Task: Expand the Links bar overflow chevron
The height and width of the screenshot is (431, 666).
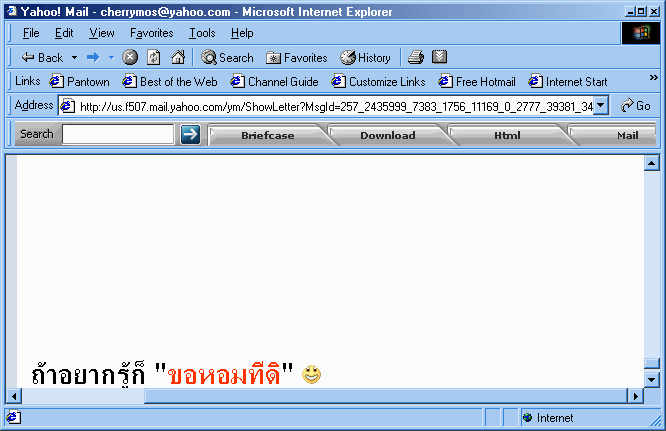Action: 654,77
